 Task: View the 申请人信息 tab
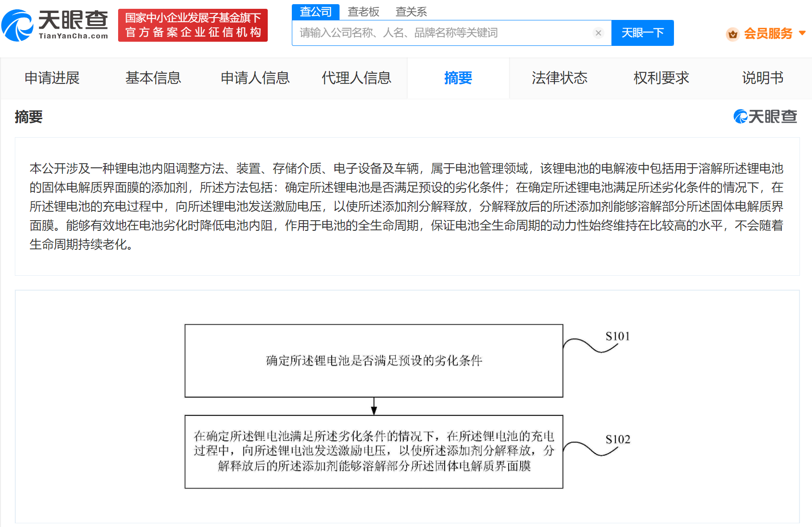(x=255, y=78)
